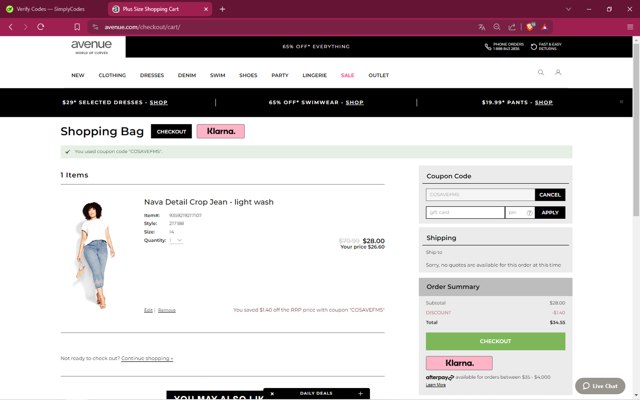
Task: Apply the gift card
Action: (x=550, y=213)
